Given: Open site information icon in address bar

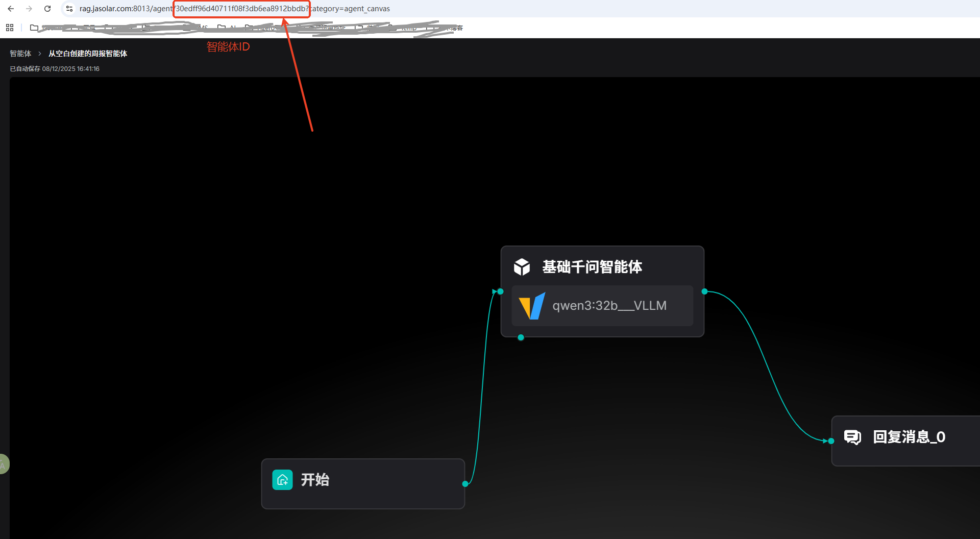Looking at the screenshot, I should (x=69, y=9).
